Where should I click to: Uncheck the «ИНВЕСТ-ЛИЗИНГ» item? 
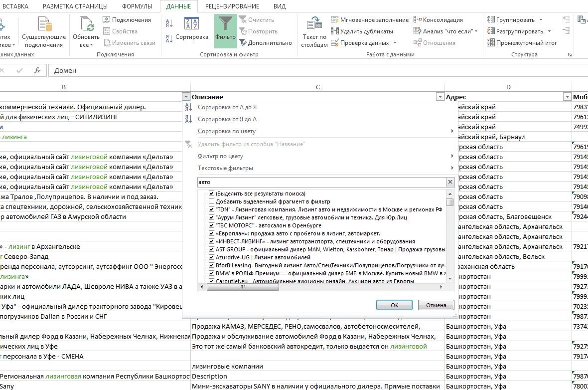click(x=211, y=241)
